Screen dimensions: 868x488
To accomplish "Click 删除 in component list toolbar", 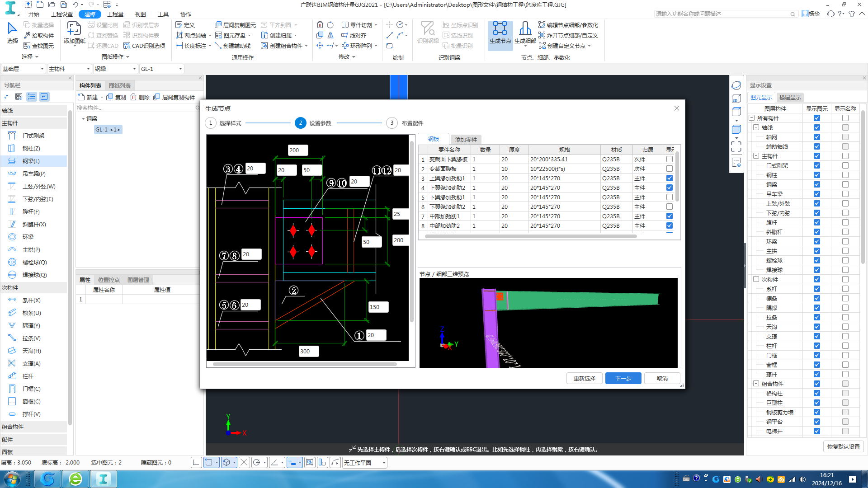I will point(140,97).
